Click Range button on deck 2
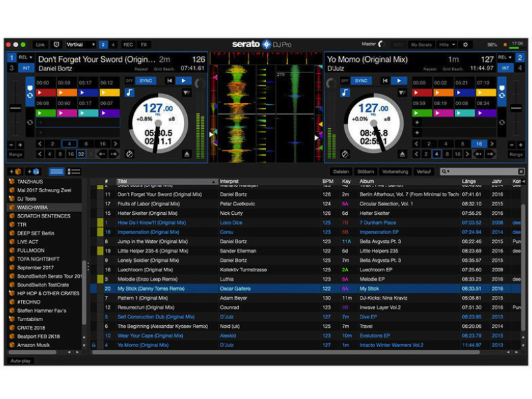Screen dimensions: 532x399 pyautogui.click(x=516, y=154)
